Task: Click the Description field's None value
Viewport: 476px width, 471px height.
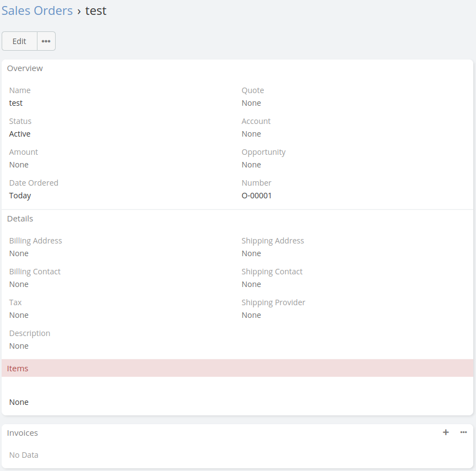Action: click(19, 346)
